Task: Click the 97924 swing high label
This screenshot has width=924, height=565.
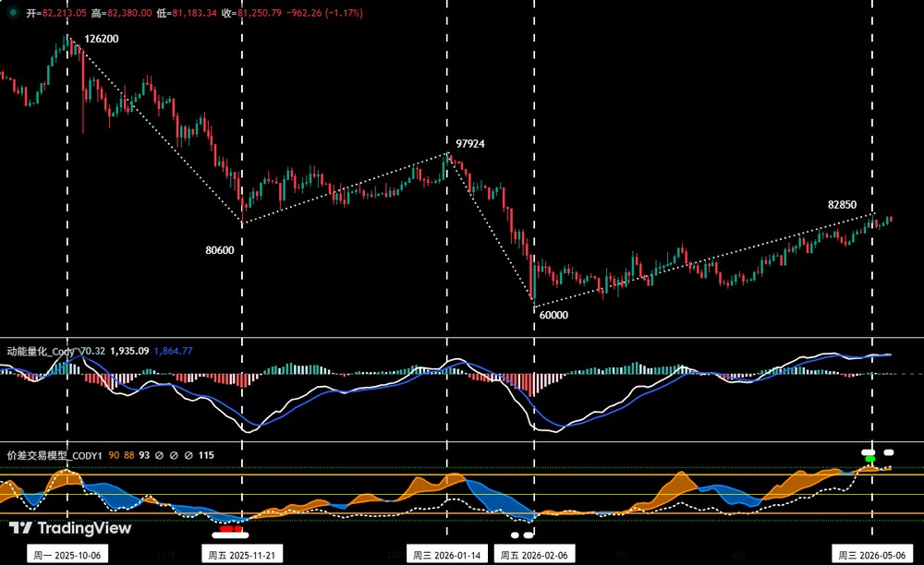Action: coord(470,144)
